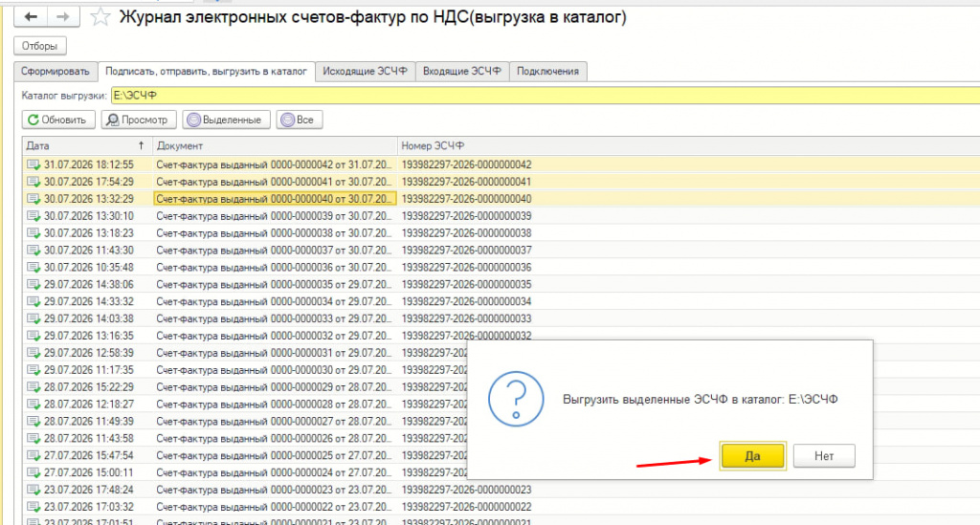Click the document icon of row 30.07.2026 11:43:30

33,251
